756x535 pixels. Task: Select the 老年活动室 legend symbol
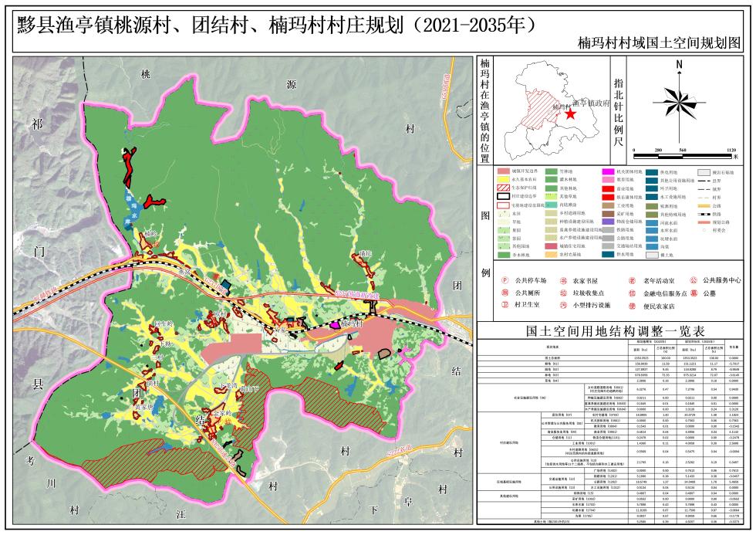pos(633,281)
